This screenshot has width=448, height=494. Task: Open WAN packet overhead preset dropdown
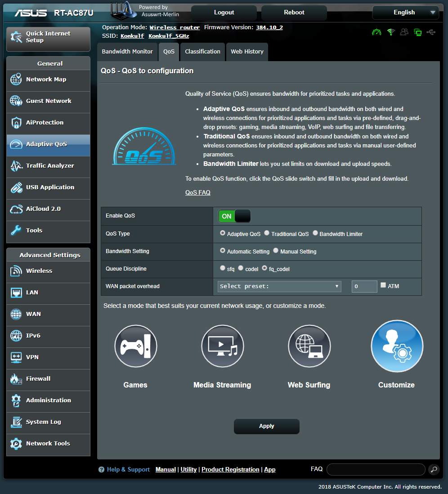coord(279,286)
